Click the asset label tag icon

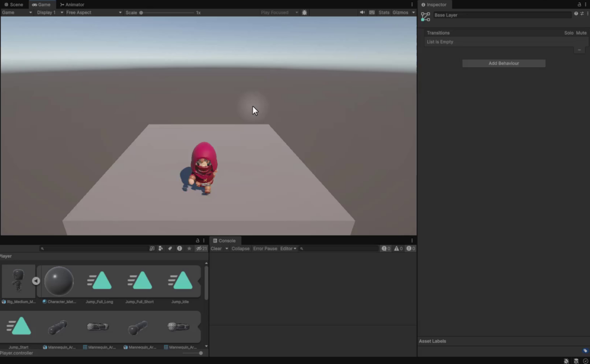click(x=585, y=351)
